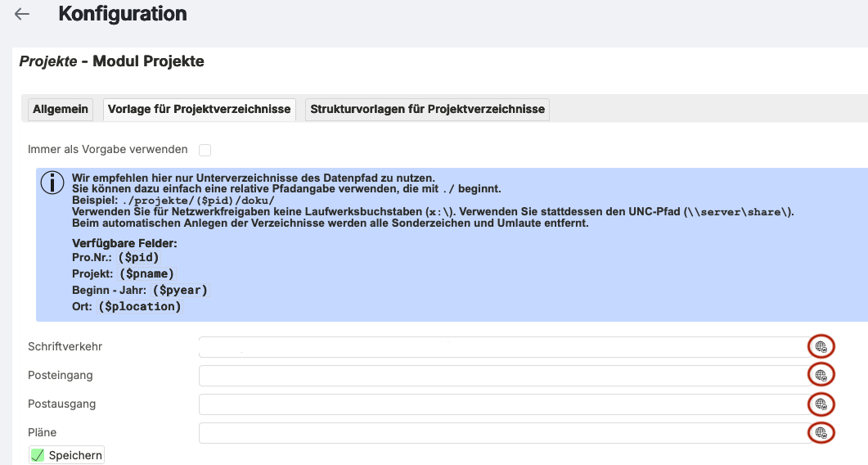Click the info circle icon in blue box
This screenshot has width=868, height=465.
pos(52,183)
